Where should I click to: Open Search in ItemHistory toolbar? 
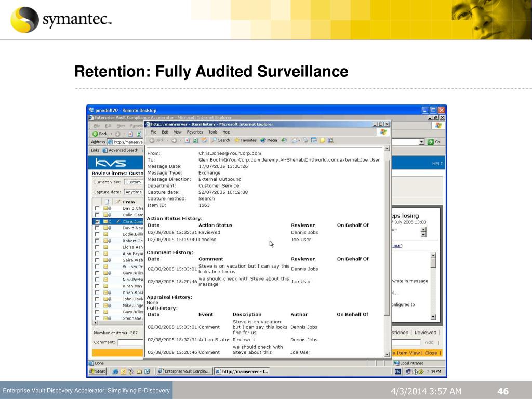point(220,140)
